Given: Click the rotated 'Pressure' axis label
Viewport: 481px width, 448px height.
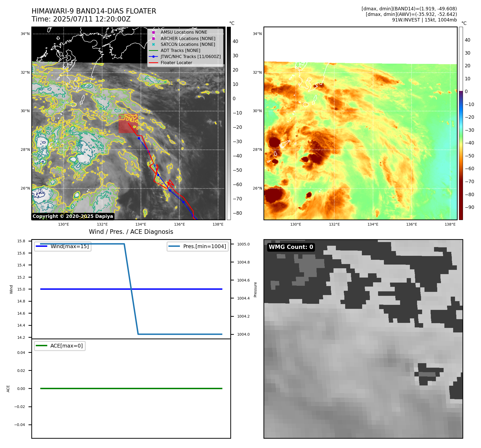Looking at the screenshot, I should point(255,289).
